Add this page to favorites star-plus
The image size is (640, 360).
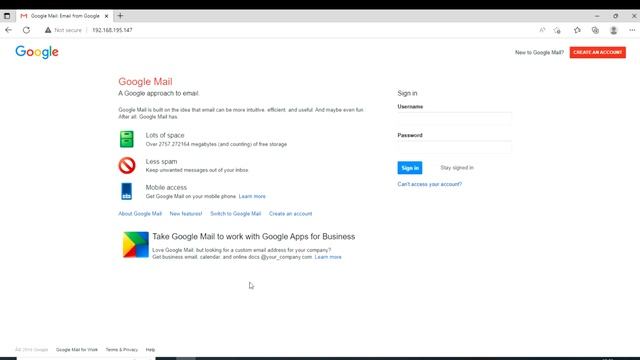557,30
